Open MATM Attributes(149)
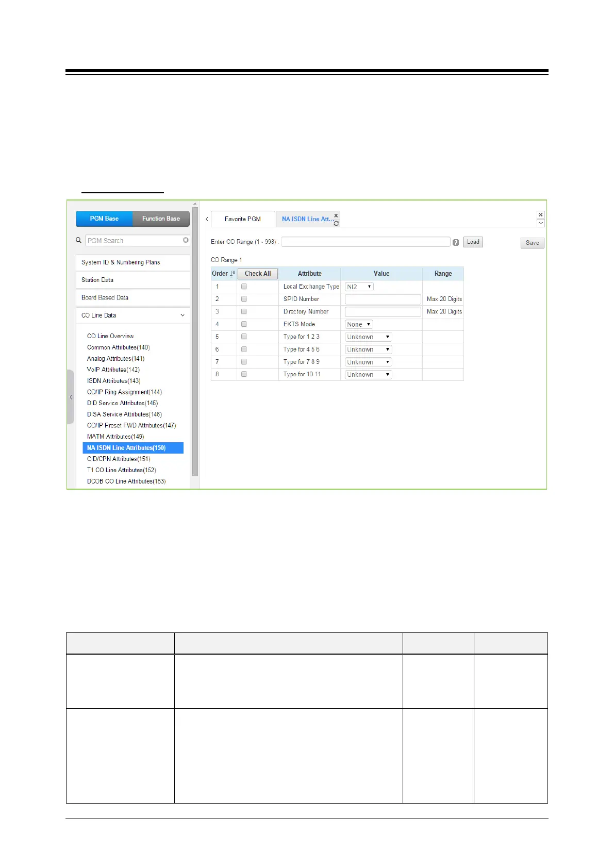 [115, 437]
